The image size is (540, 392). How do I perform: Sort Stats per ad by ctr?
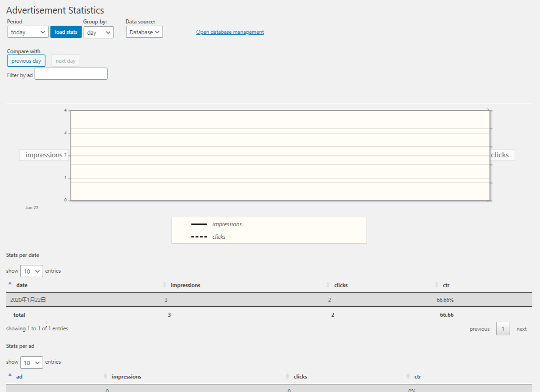[418, 377]
